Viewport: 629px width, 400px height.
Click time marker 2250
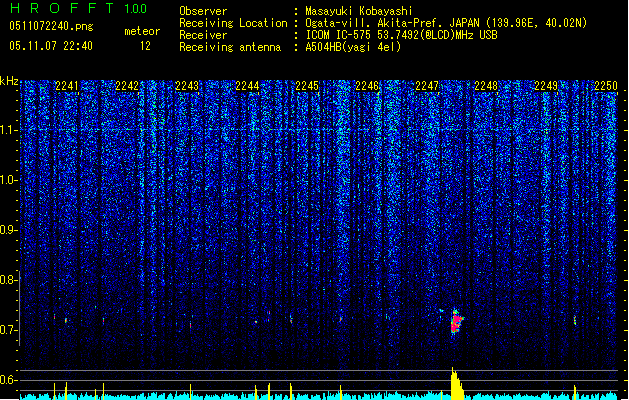(x=606, y=86)
